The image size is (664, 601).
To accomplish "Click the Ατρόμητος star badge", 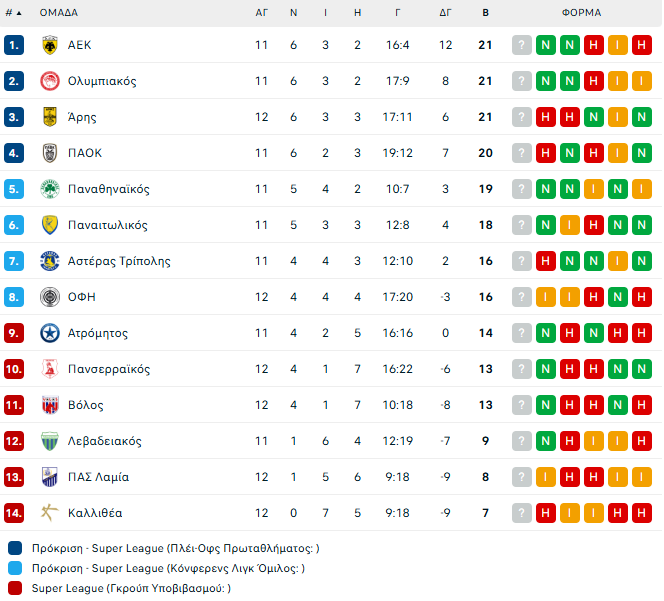I will (49, 333).
